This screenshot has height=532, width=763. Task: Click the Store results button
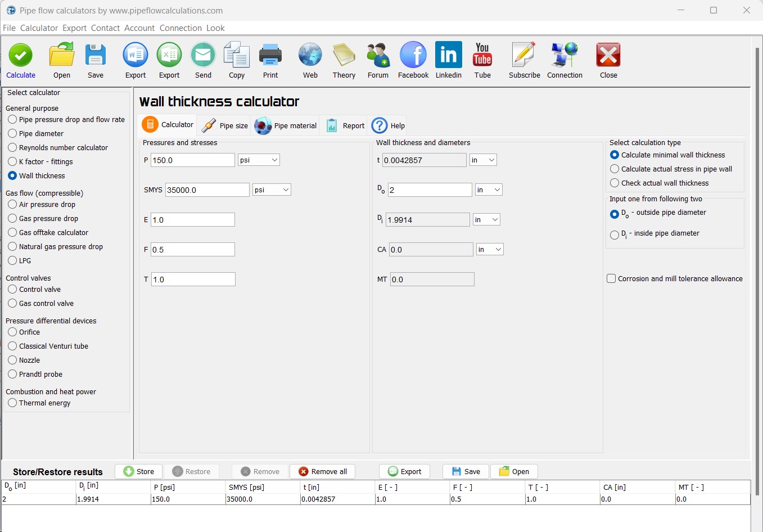tap(138, 471)
